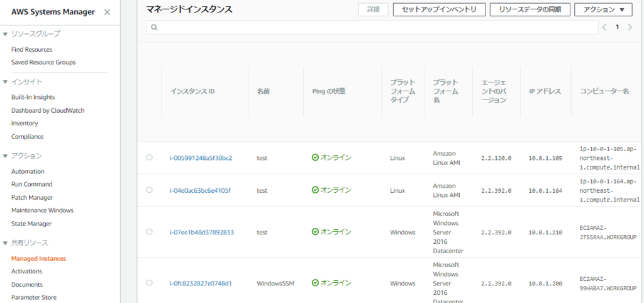Select the radio button for i-005991248a5f30bc2
The height and width of the screenshot is (303, 644).
[x=149, y=157]
